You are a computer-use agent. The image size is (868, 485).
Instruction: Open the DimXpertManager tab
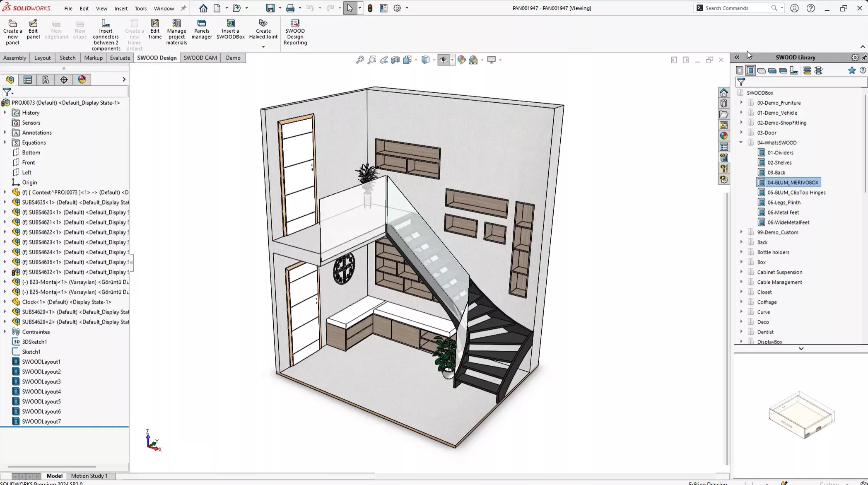pos(64,80)
